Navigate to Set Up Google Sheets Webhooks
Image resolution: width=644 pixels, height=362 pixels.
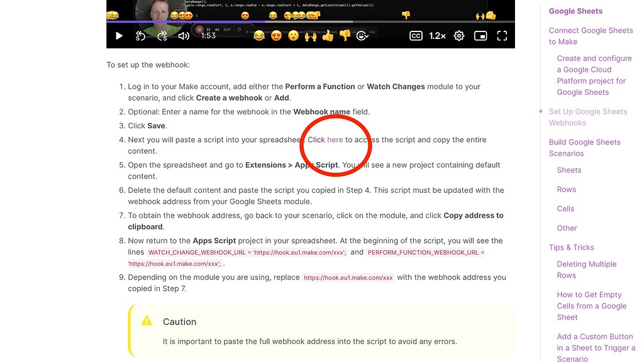[x=587, y=117]
